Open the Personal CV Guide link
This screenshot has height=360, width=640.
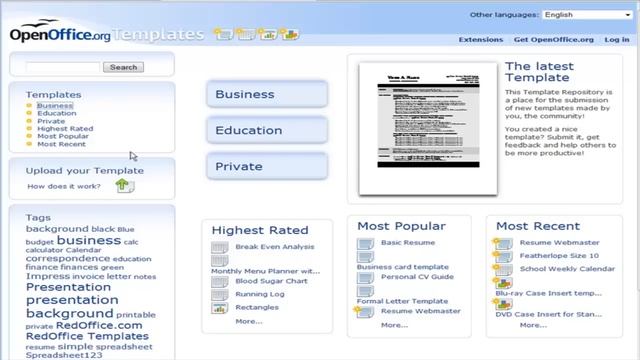tap(417, 277)
